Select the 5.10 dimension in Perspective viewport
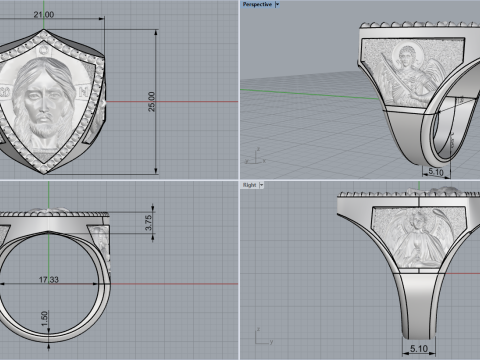Viewport: 480px width, 360px height. coord(436,172)
